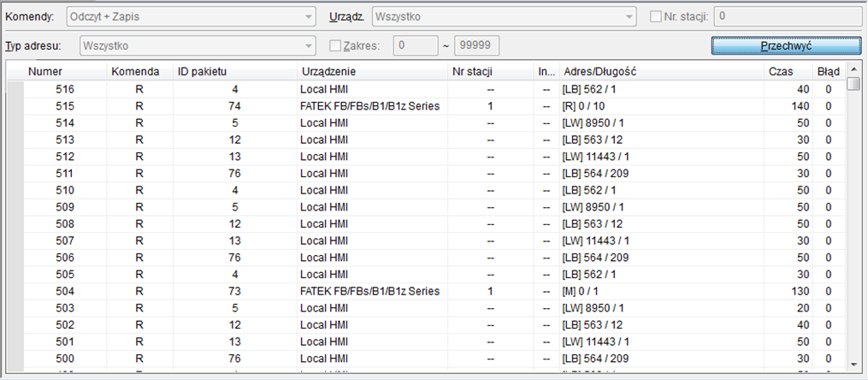Select row number 508

click(x=434, y=223)
